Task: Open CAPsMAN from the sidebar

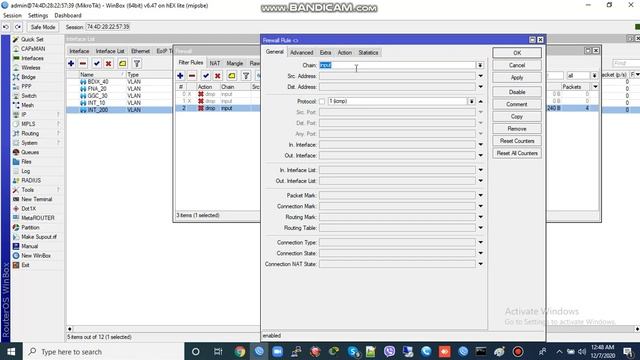Action: (33, 49)
